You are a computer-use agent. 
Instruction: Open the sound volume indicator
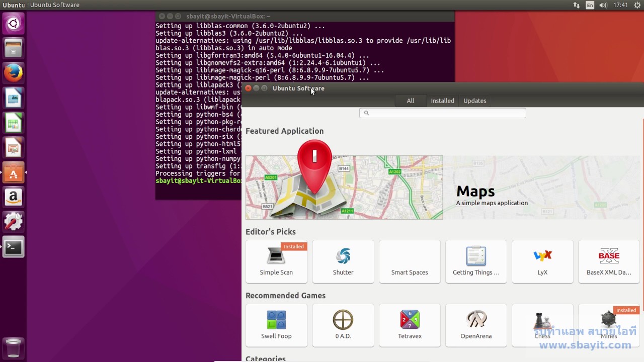click(x=603, y=5)
